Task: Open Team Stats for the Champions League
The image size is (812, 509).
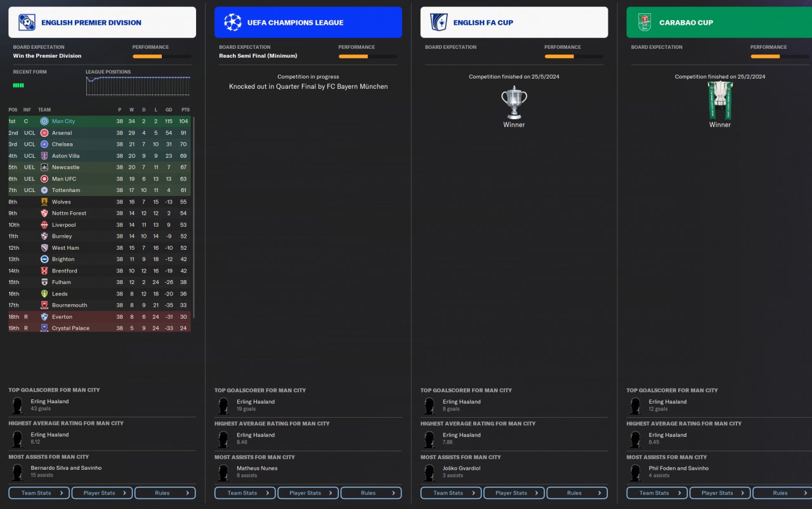Action: [x=245, y=493]
